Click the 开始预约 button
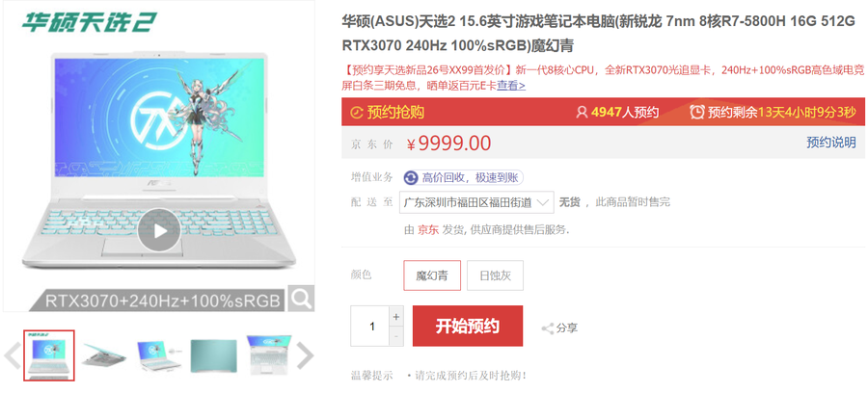This screenshot has width=868, height=393. (x=468, y=327)
